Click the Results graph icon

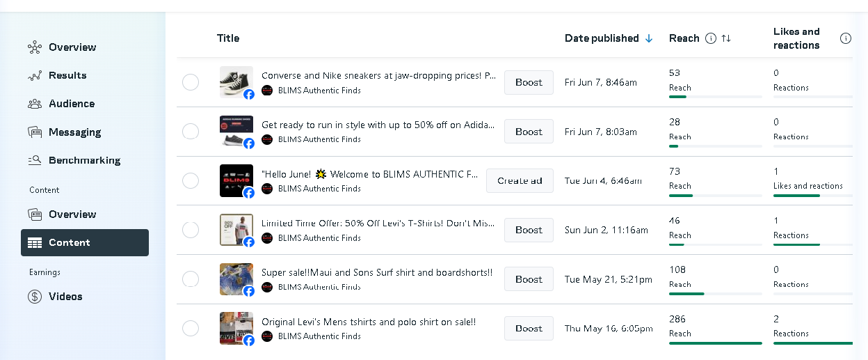(35, 76)
